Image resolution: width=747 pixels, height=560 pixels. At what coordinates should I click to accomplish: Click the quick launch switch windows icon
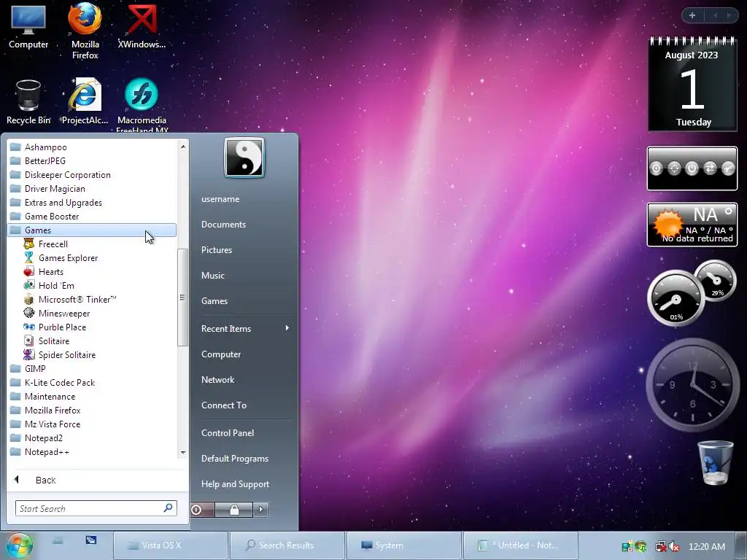pyautogui.click(x=91, y=540)
